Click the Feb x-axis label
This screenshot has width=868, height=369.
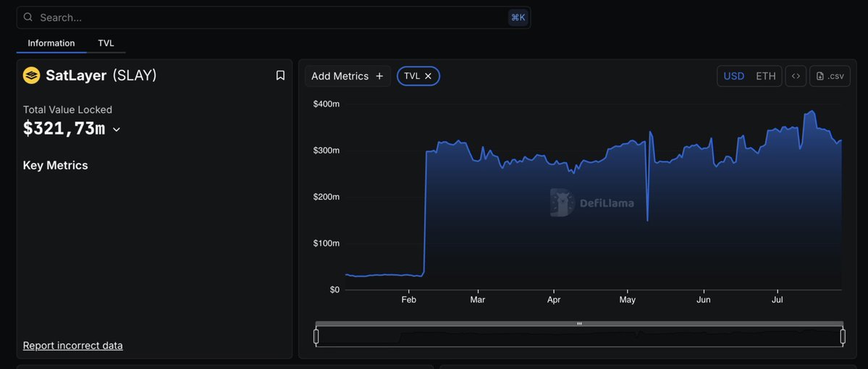(x=408, y=300)
